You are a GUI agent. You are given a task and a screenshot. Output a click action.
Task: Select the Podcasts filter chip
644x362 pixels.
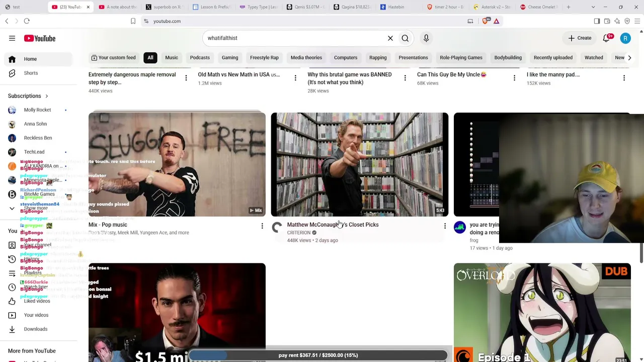[200, 58]
